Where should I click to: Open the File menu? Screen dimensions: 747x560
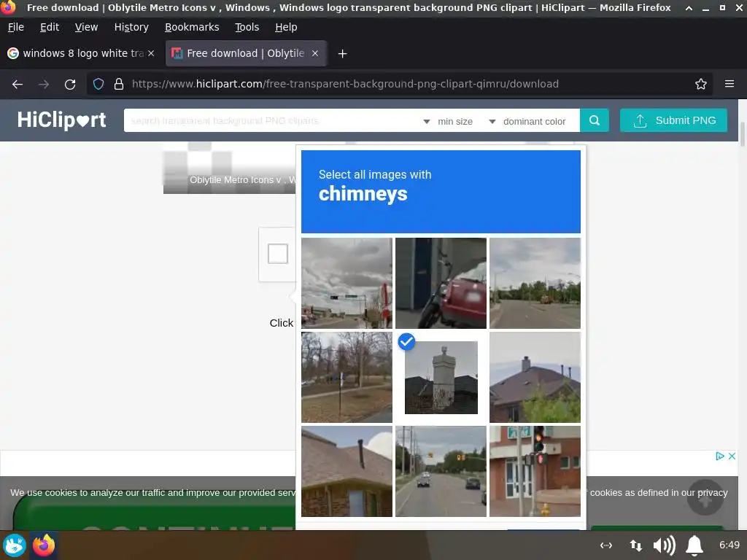click(16, 27)
